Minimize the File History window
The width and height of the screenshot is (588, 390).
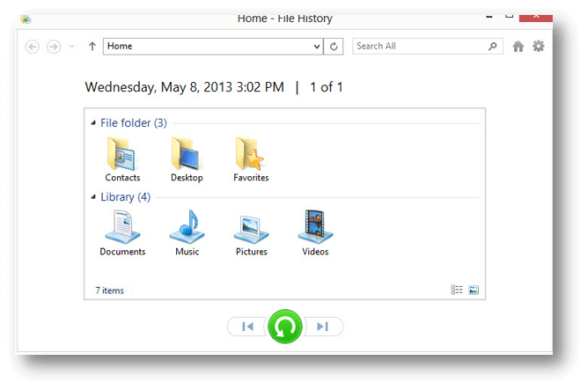pos(489,17)
